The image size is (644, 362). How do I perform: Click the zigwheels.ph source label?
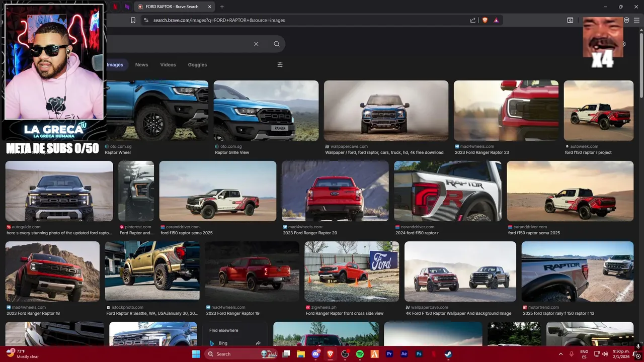pyautogui.click(x=323, y=307)
